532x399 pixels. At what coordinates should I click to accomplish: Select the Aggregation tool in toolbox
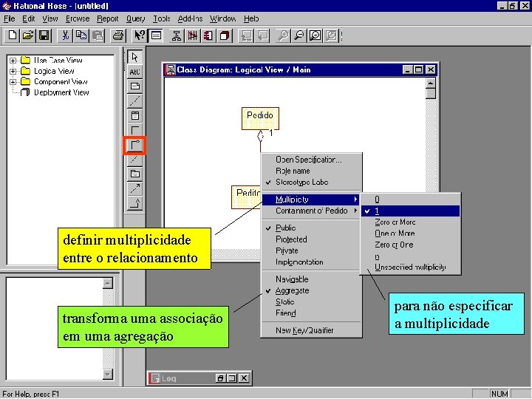[x=134, y=146]
